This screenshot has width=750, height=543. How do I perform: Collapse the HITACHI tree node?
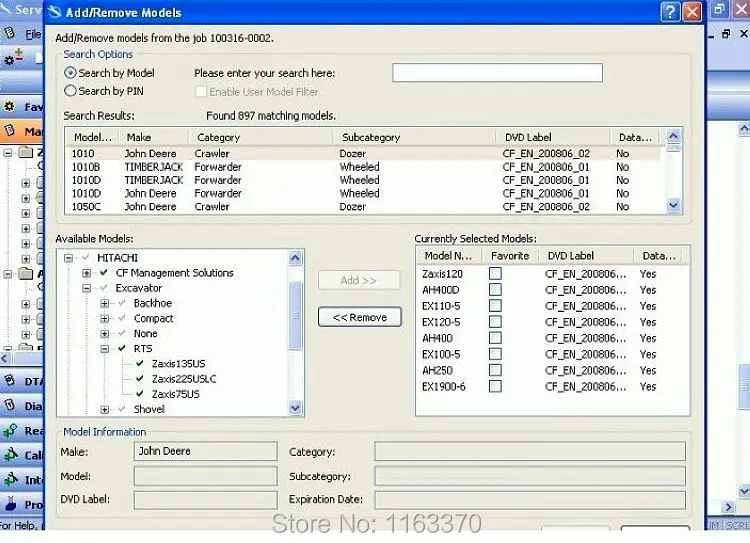tap(69, 258)
